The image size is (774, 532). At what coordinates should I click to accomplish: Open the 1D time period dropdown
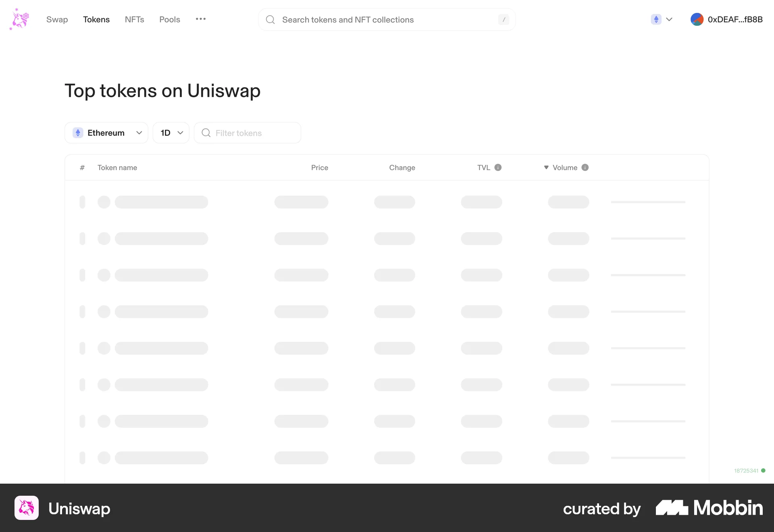point(171,133)
